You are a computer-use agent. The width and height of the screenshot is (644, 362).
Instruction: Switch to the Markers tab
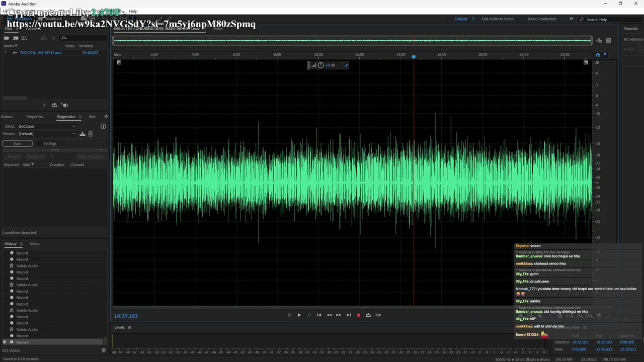[x=7, y=117]
